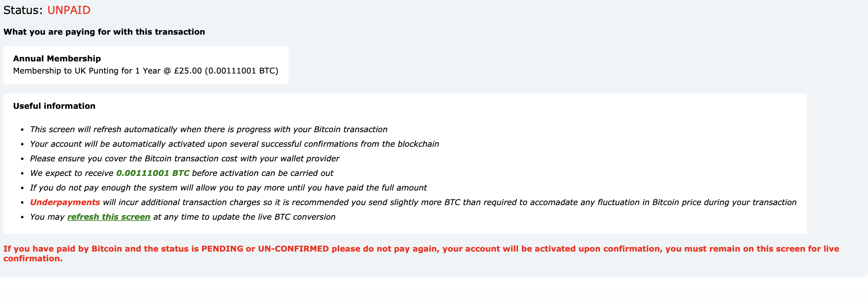Click the 'Useful information' heading

[54, 106]
